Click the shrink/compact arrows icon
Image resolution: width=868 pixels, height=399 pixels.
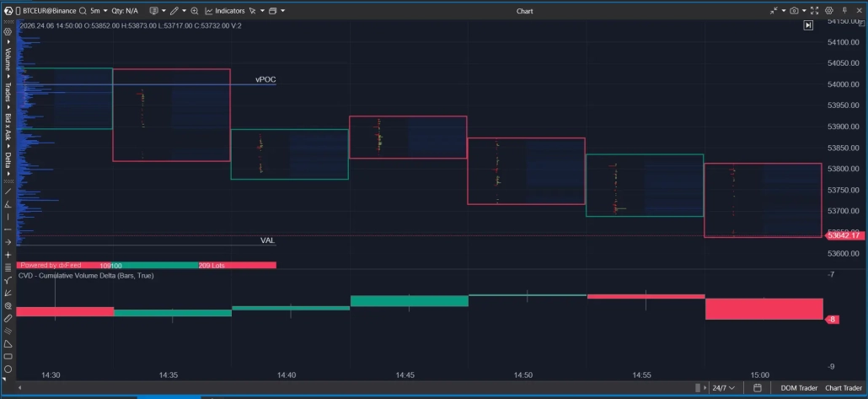[774, 10]
